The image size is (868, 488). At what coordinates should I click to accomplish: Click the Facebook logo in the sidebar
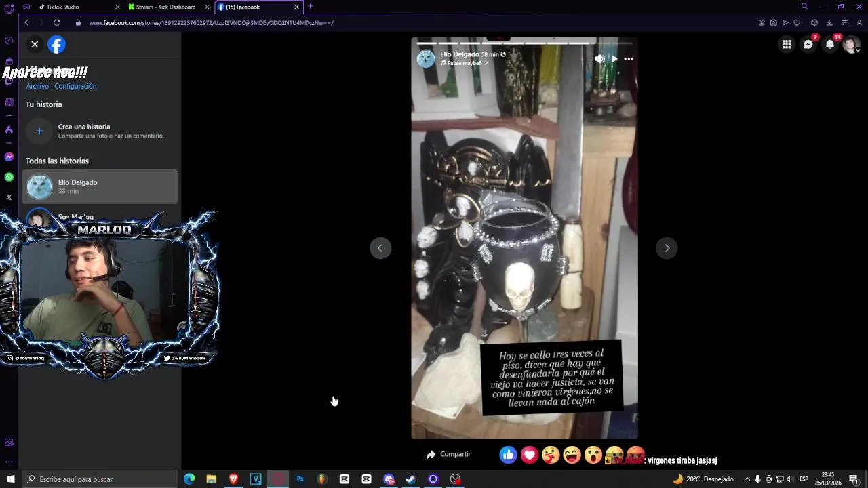point(56,44)
